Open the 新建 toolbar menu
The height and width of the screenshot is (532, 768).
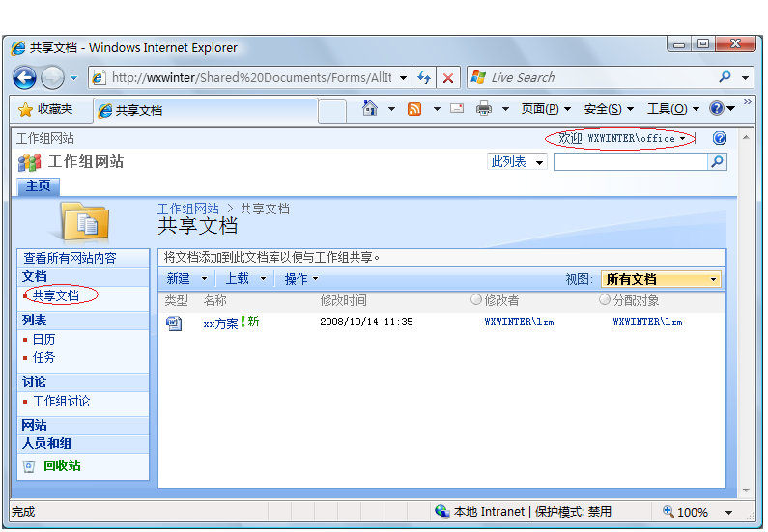[186, 278]
